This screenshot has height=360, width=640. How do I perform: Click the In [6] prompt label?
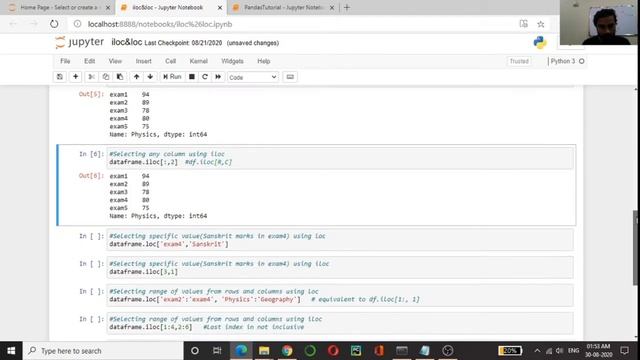point(91,154)
